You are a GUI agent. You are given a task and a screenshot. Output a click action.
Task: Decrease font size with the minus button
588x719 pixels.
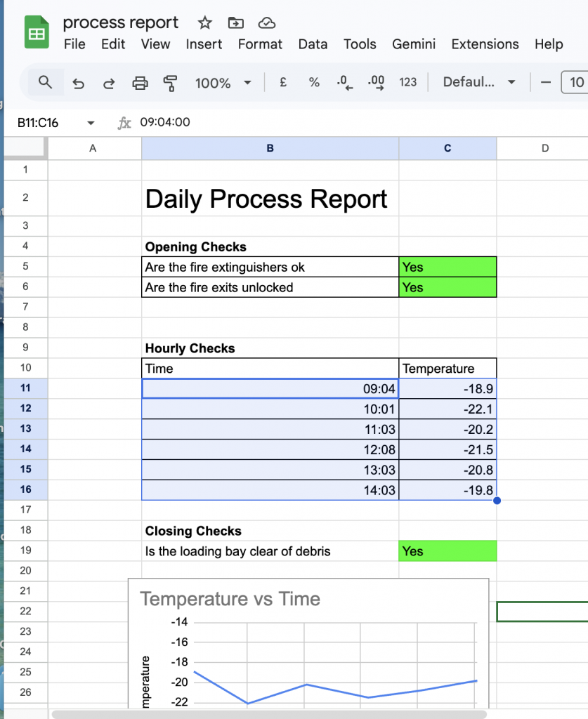545,83
